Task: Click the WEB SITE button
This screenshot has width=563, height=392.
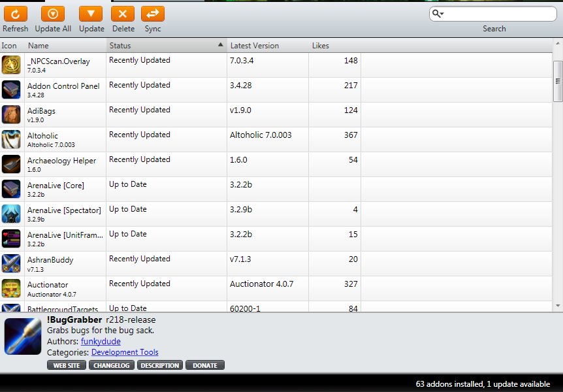Action: click(67, 365)
